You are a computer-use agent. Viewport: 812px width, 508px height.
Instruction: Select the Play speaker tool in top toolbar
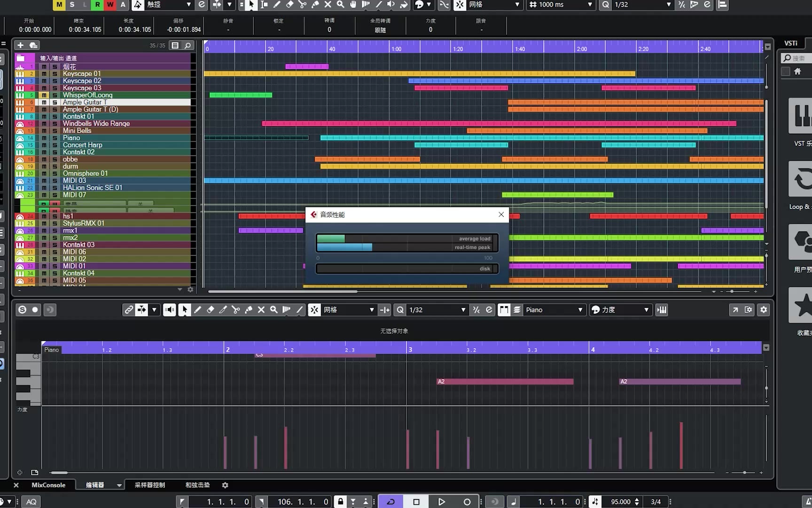pos(391,5)
